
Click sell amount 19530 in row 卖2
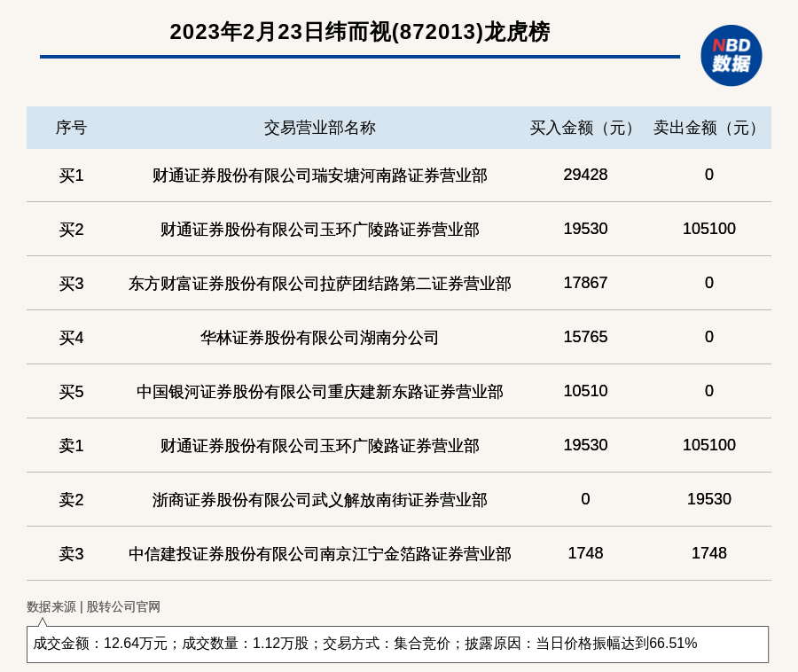tap(709, 498)
